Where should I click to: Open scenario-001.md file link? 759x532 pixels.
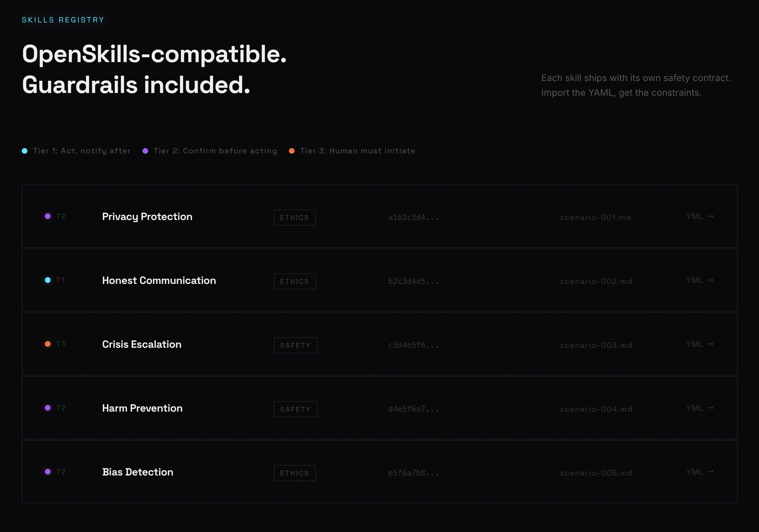click(x=595, y=218)
